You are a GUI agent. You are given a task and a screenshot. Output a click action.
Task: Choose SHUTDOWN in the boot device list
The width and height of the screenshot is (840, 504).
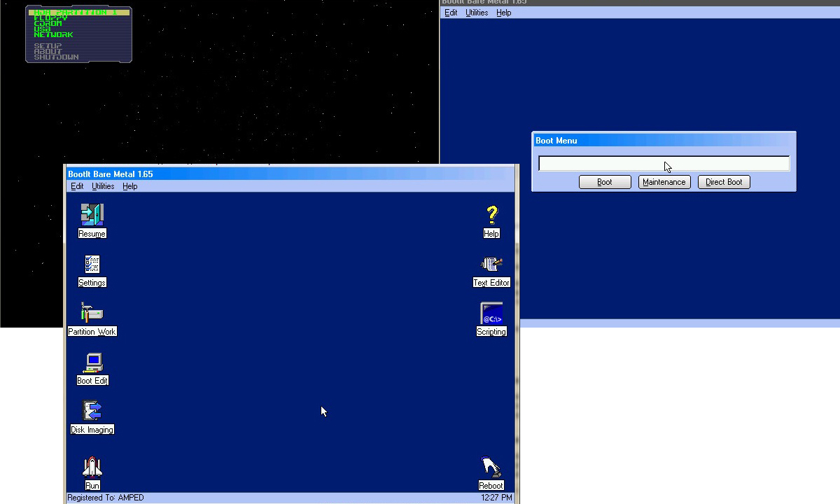point(56,57)
